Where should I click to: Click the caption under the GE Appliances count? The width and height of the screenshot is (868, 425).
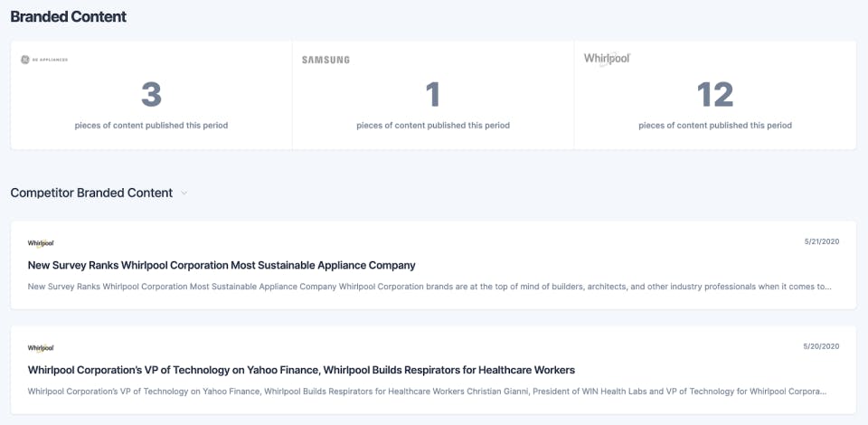click(151, 126)
